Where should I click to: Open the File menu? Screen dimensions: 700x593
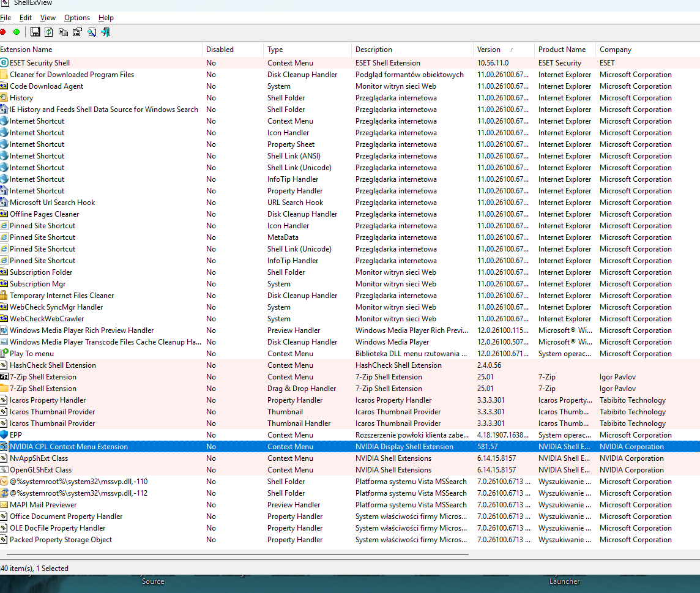[6, 18]
